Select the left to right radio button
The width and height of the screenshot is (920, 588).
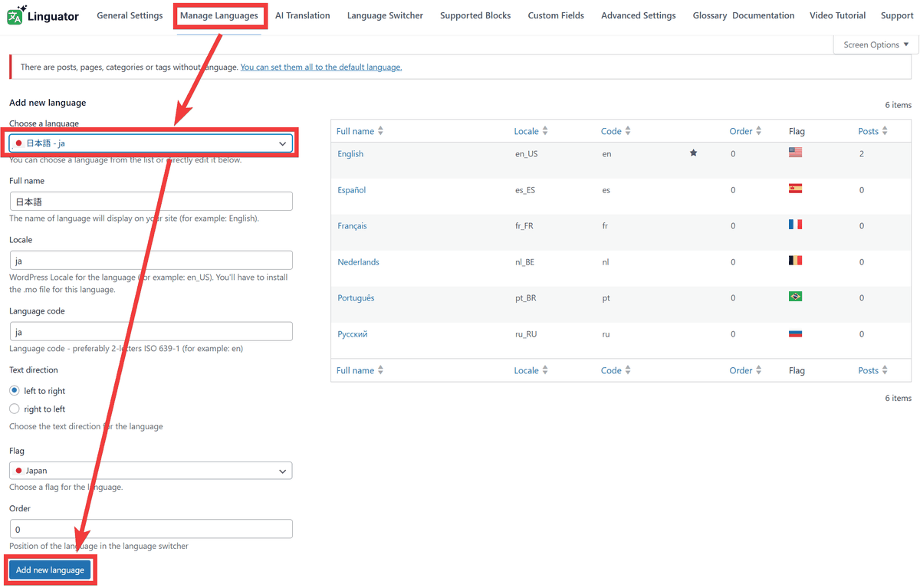pyautogui.click(x=15, y=391)
